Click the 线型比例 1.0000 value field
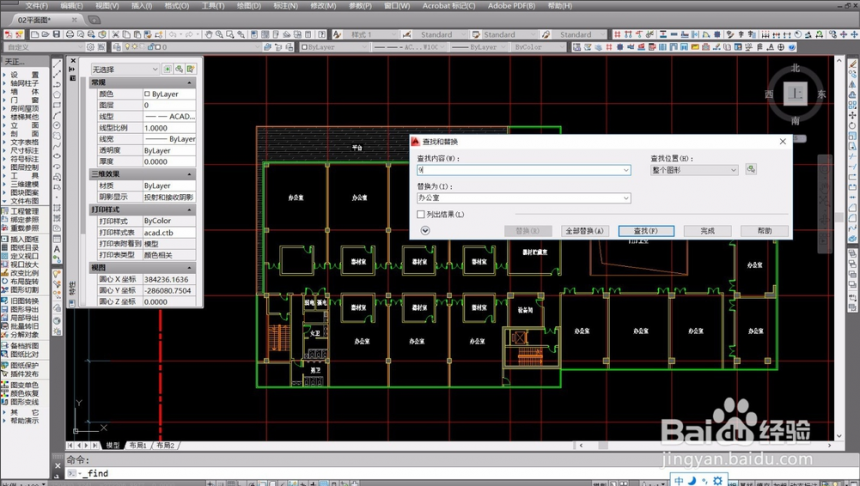The height and width of the screenshot is (486, 860). (169, 128)
